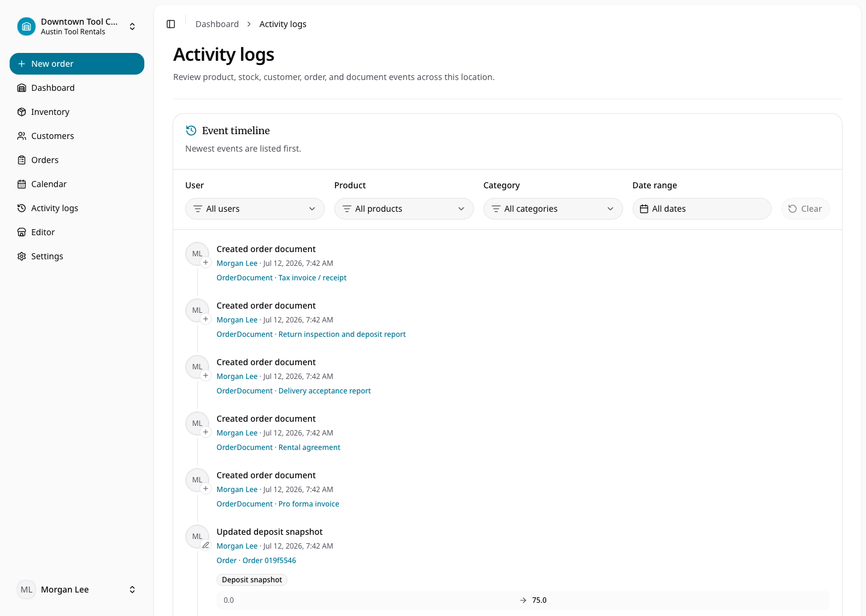Click the calendar icon in date range
Image resolution: width=866 pixels, height=616 pixels.
coord(644,209)
